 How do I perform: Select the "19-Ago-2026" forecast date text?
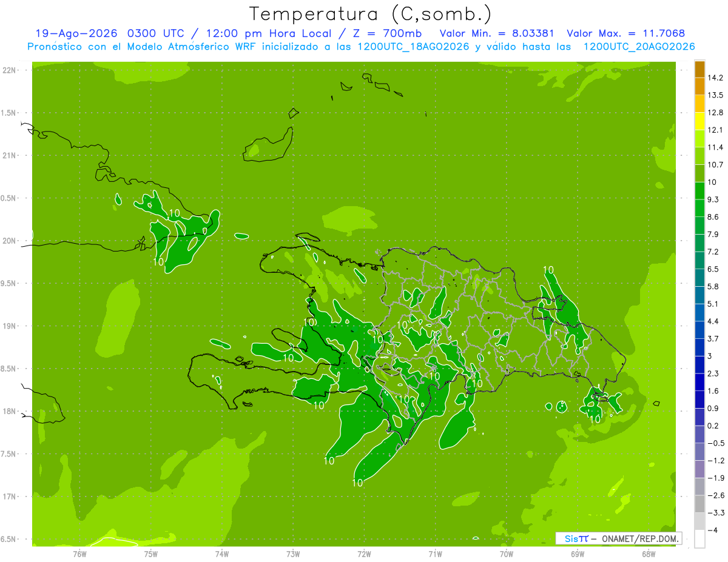[77, 33]
